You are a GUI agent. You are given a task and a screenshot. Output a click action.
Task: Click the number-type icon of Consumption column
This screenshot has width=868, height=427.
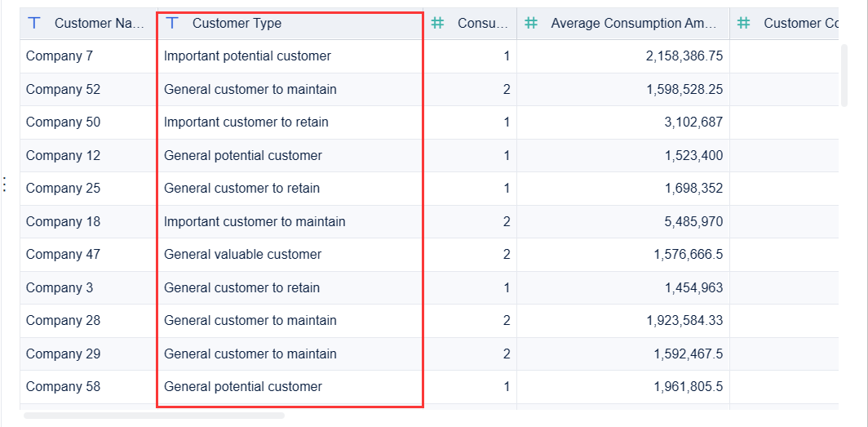438,24
